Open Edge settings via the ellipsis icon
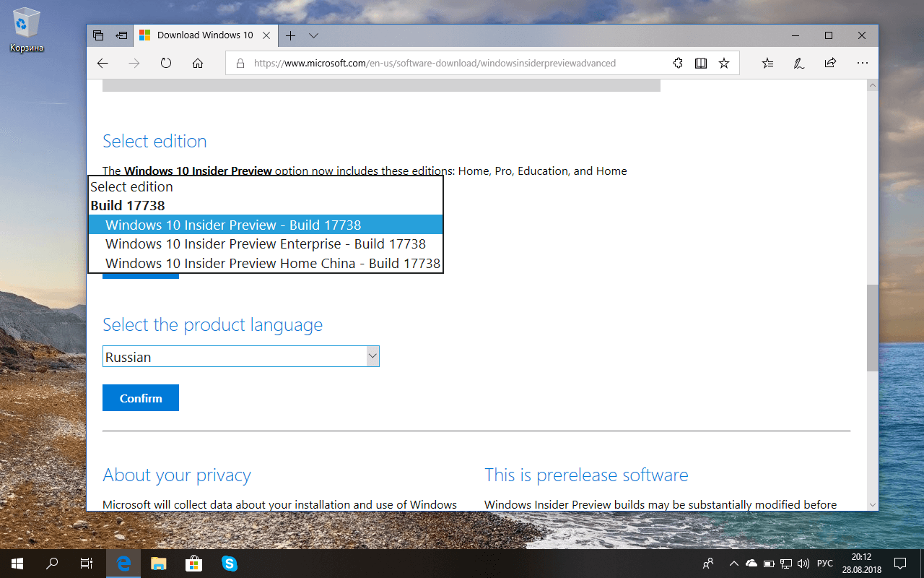This screenshot has height=578, width=924. coord(862,63)
